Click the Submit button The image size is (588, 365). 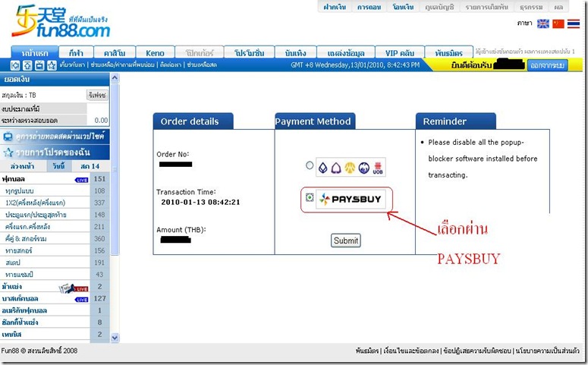tap(346, 241)
